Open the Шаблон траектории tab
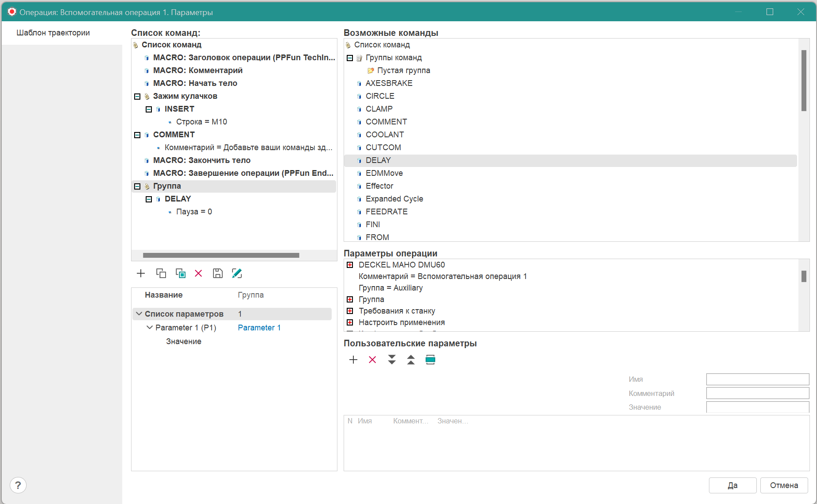 53,33
